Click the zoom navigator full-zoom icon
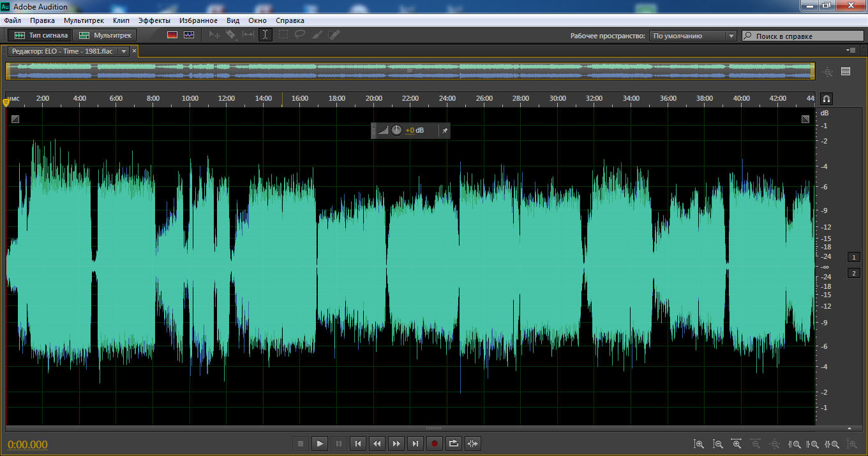Screen dimensions: 868x456 pos(828,72)
